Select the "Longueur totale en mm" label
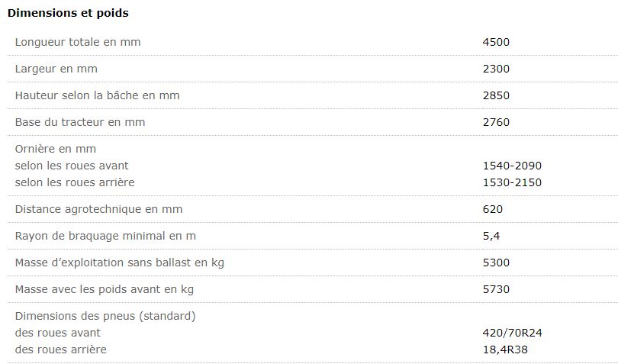 [78, 42]
